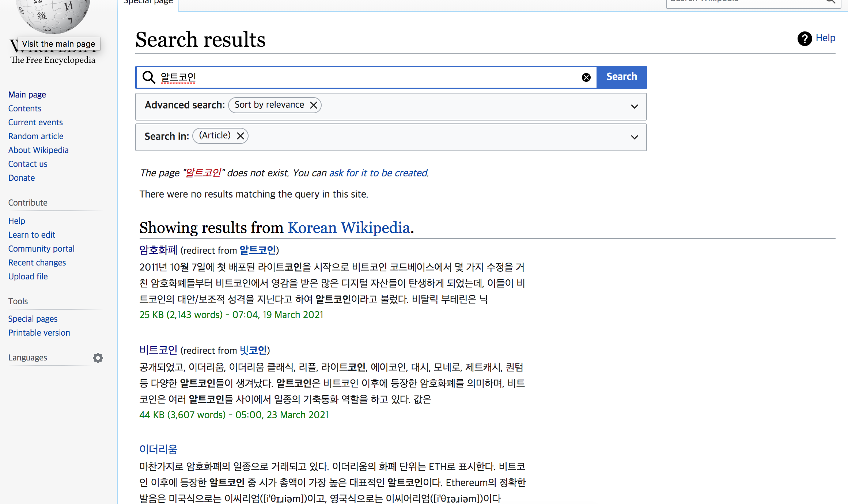The width and height of the screenshot is (848, 504).
Task: Click the top-right search magnifier icon
Action: click(830, 1)
